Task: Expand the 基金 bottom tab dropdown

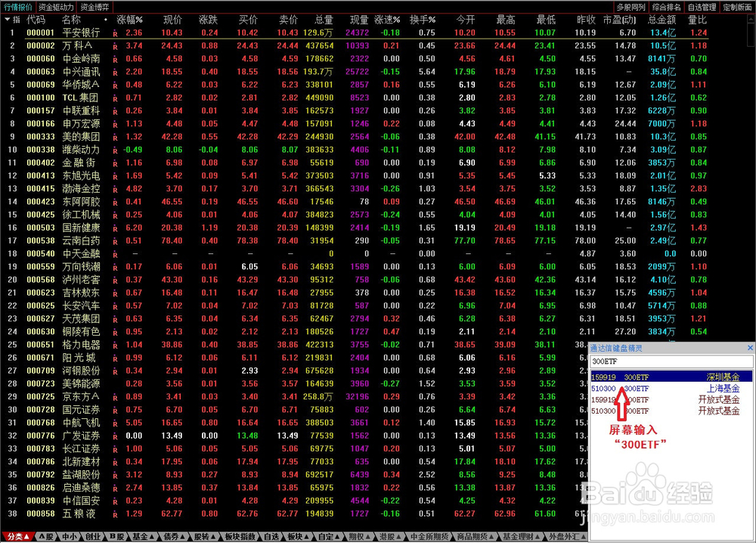Action: (143, 536)
